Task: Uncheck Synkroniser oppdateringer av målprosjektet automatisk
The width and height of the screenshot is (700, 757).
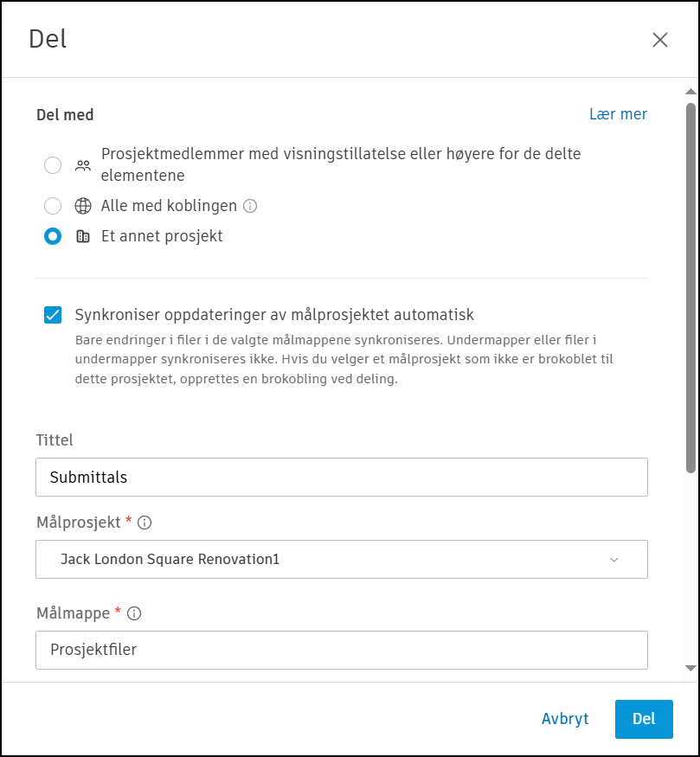Action: click(x=53, y=315)
